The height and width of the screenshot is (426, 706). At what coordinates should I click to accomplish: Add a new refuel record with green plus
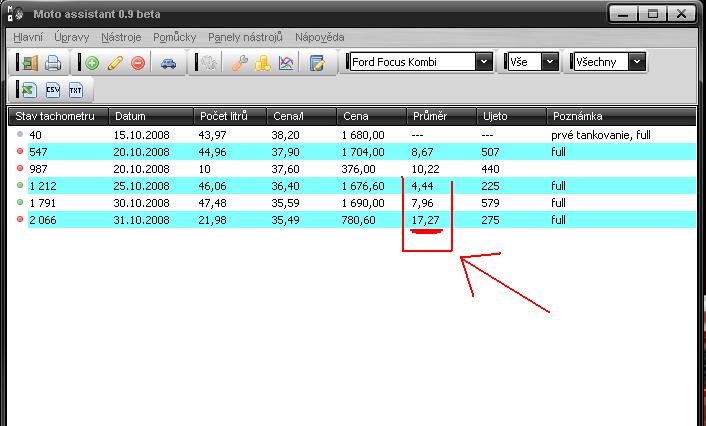92,63
